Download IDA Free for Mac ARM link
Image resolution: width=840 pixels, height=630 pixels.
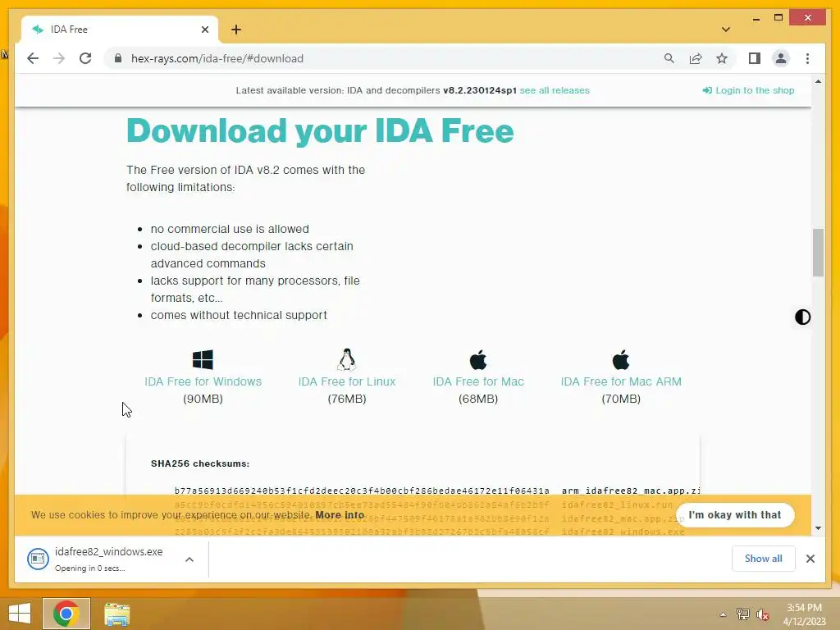pyautogui.click(x=621, y=382)
